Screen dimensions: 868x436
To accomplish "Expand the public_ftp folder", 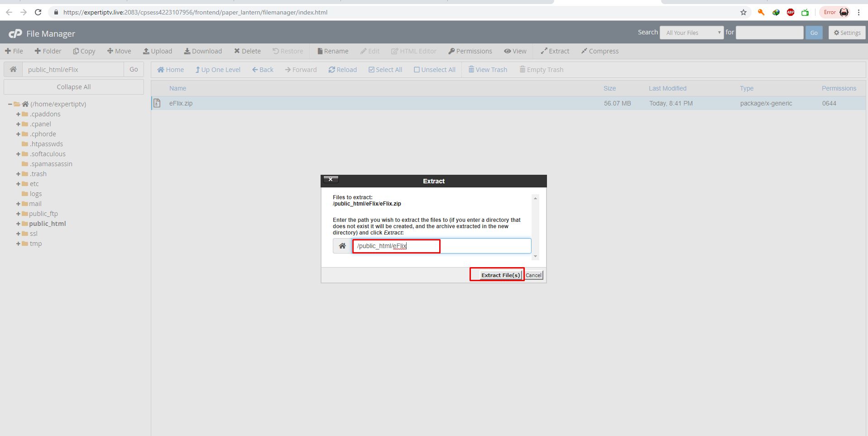I will pyautogui.click(x=19, y=214).
